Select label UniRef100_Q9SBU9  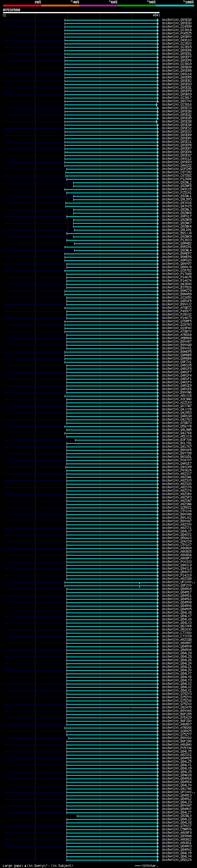(177, 67)
